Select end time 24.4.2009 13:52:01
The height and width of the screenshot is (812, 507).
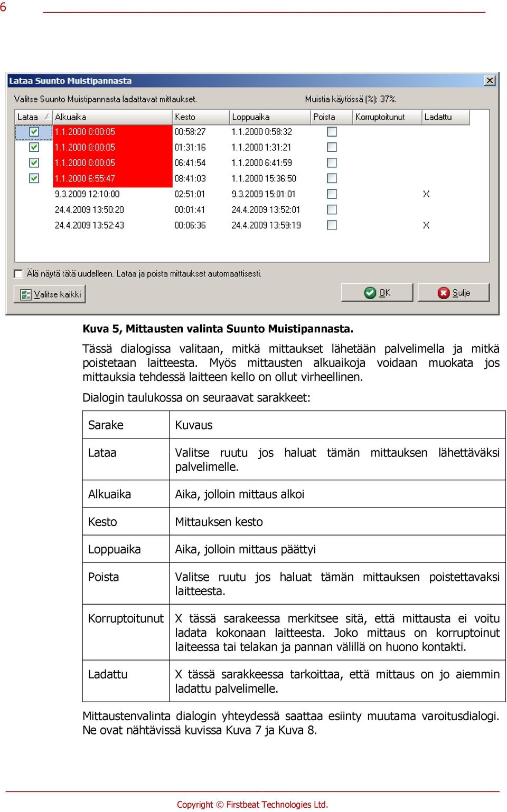(266, 209)
